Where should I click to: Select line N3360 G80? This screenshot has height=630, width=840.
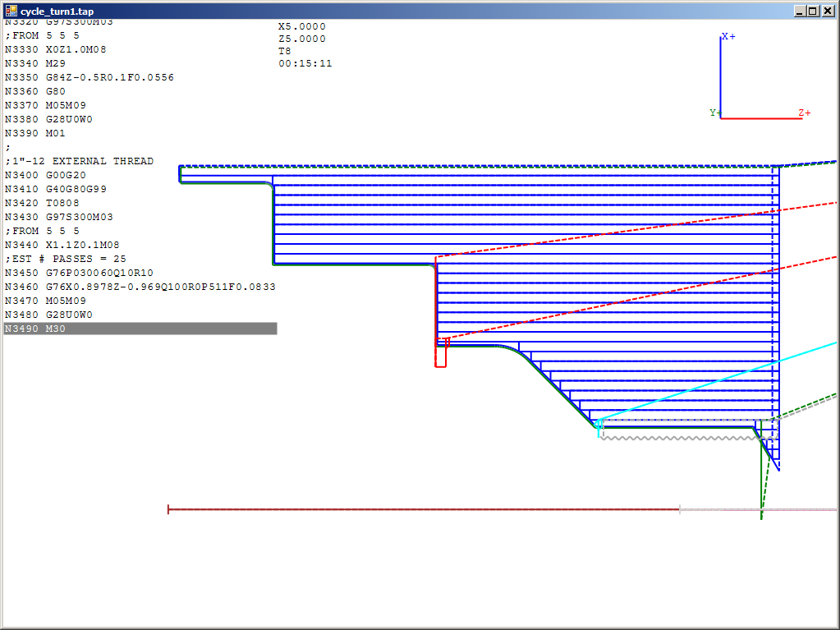(35, 91)
